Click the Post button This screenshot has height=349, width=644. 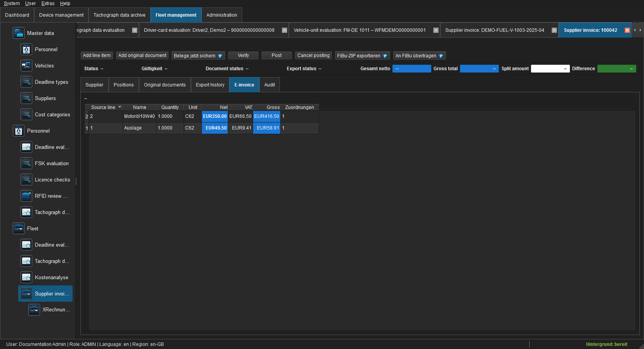click(277, 55)
